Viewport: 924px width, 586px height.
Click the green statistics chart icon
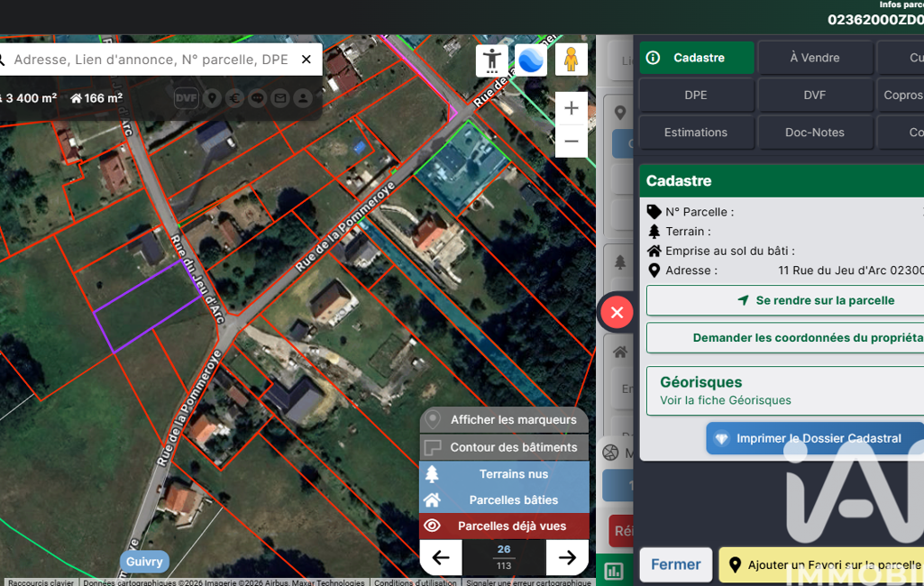coord(614,570)
